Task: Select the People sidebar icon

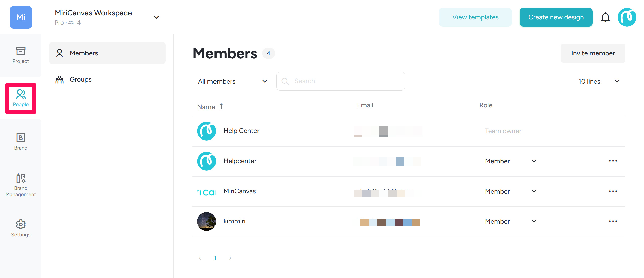Action: pyautogui.click(x=21, y=98)
